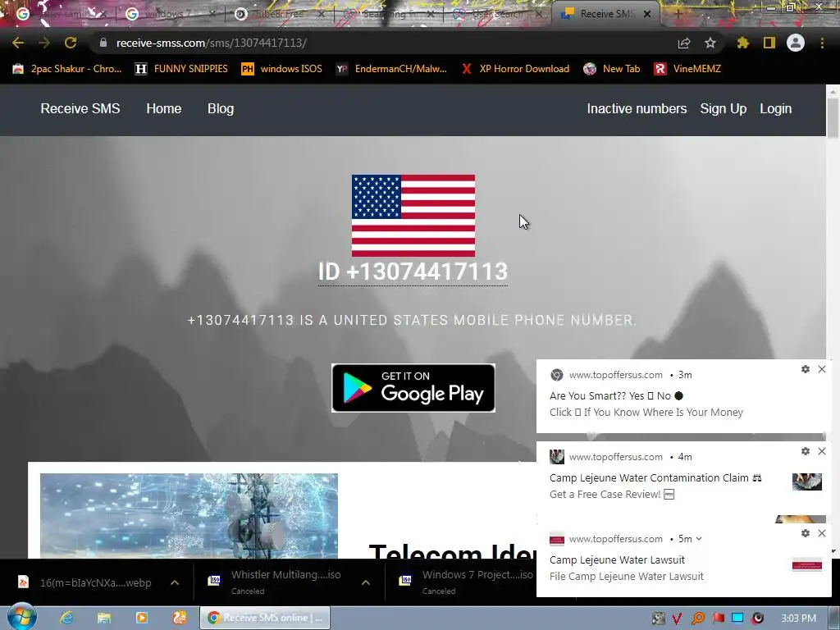This screenshot has height=630, width=840.
Task: Open Chrome's three-dot menu
Action: (822, 43)
